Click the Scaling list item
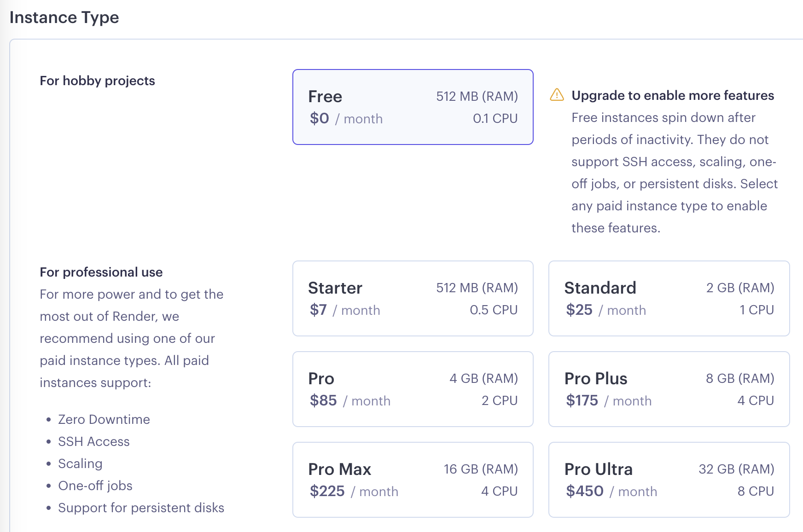This screenshot has width=803, height=532. click(x=80, y=464)
